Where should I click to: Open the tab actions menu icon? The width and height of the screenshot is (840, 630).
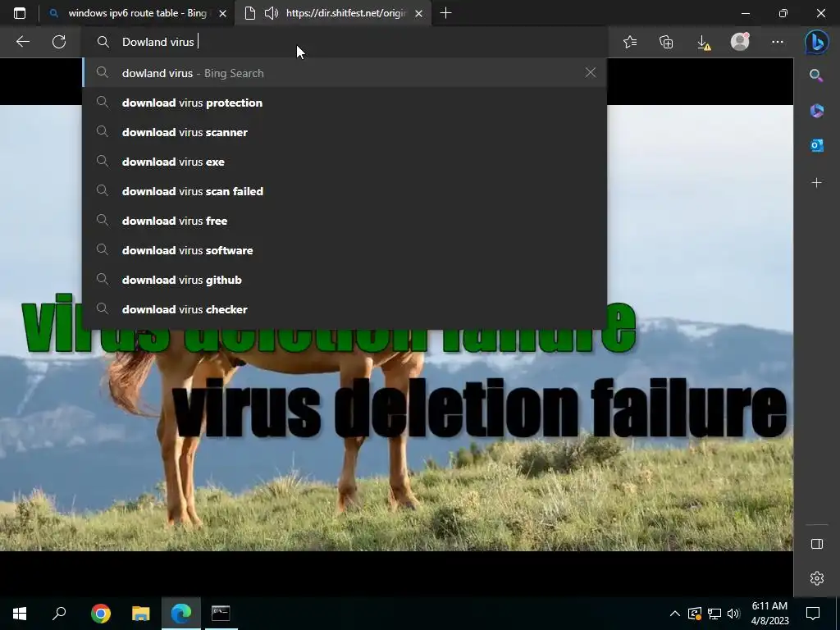tap(20, 13)
